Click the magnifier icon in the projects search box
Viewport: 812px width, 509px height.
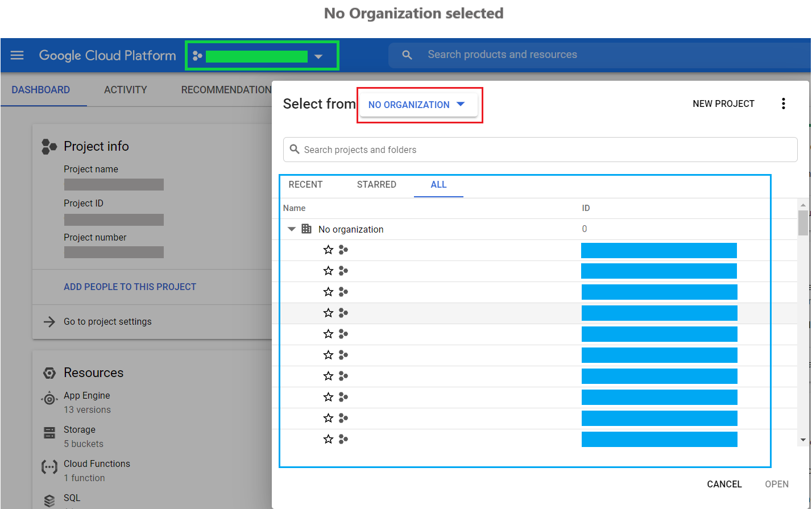[295, 149]
